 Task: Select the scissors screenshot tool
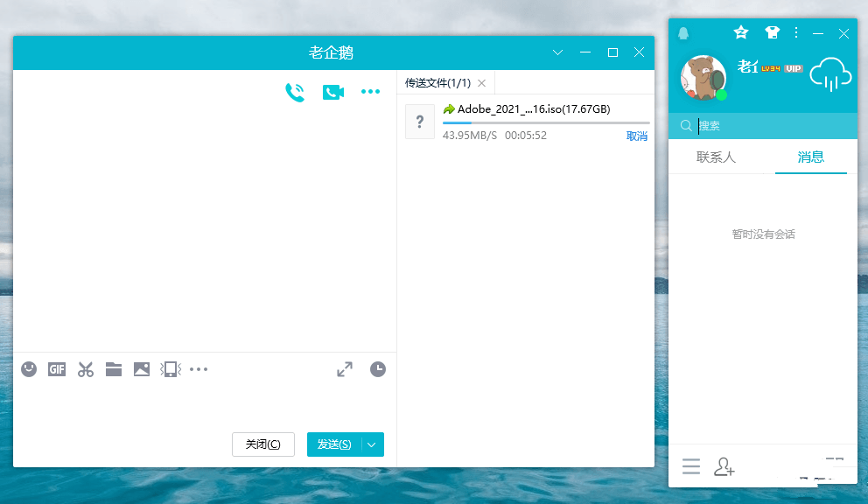pyautogui.click(x=85, y=369)
